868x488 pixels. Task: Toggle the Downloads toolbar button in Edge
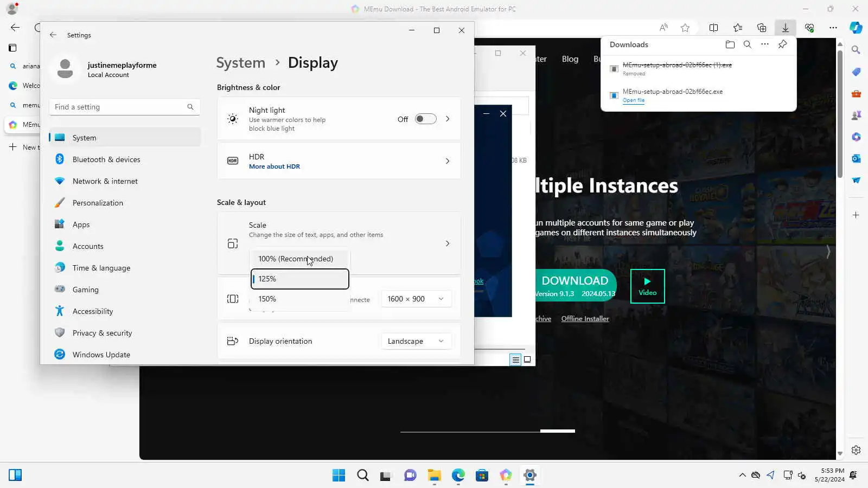pos(785,28)
